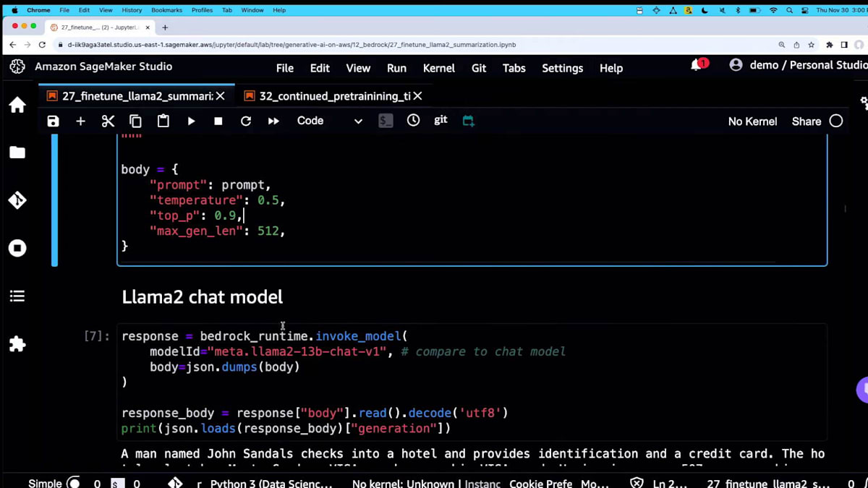Toggle the Simple mode switch in status bar
Image resolution: width=868 pixels, height=488 pixels.
click(x=73, y=483)
